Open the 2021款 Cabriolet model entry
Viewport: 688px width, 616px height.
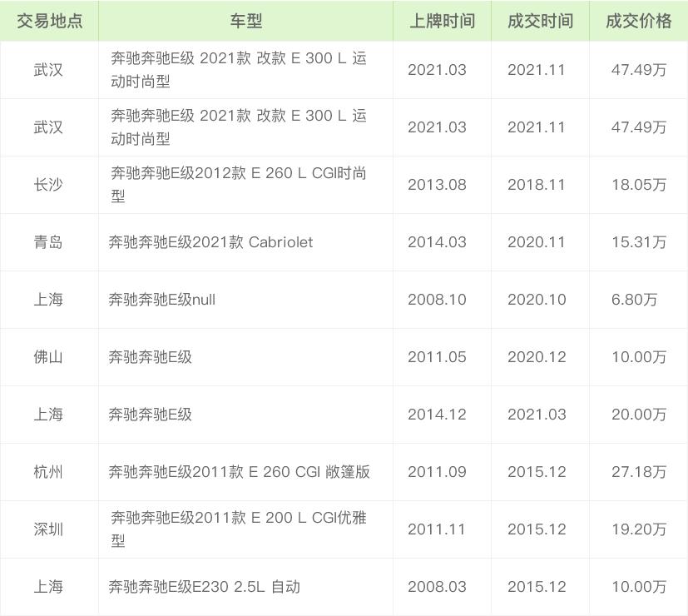click(x=210, y=242)
